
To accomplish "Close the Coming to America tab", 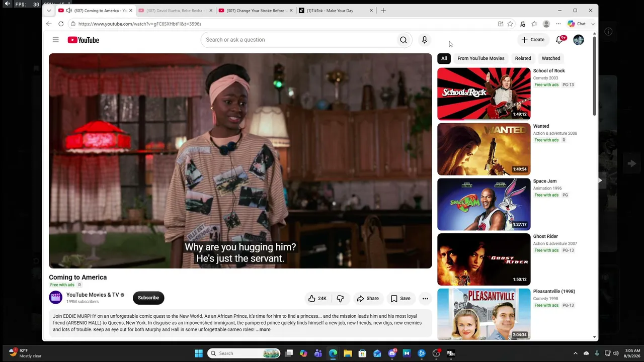I will click(131, 11).
